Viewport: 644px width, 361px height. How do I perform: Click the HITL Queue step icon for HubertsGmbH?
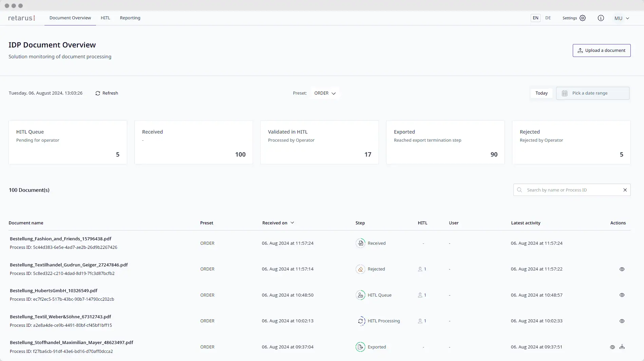(x=360, y=295)
